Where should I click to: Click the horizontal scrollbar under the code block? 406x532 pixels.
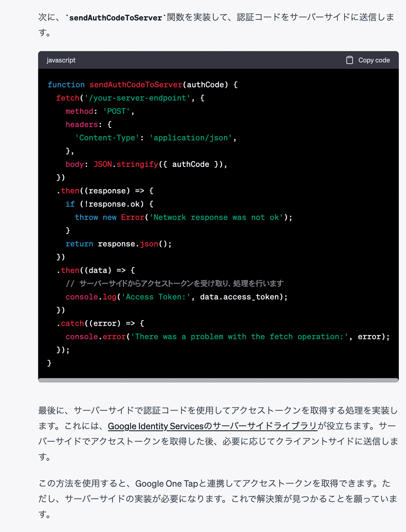(x=218, y=380)
